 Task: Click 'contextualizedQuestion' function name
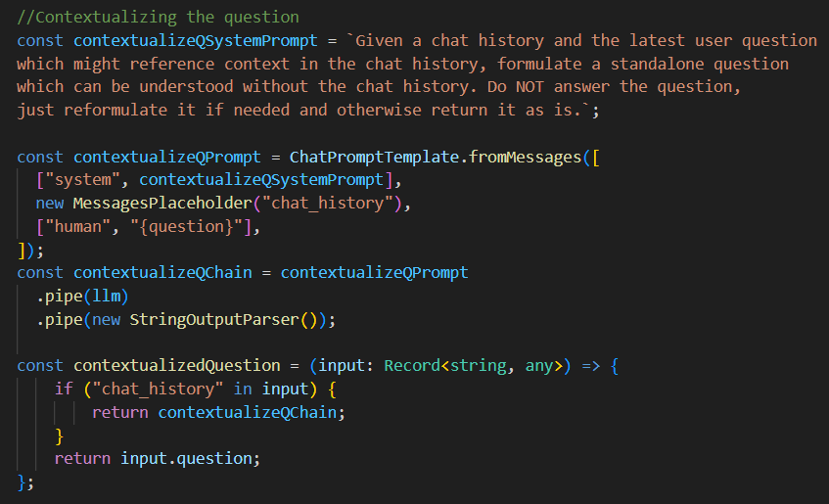pos(177,365)
